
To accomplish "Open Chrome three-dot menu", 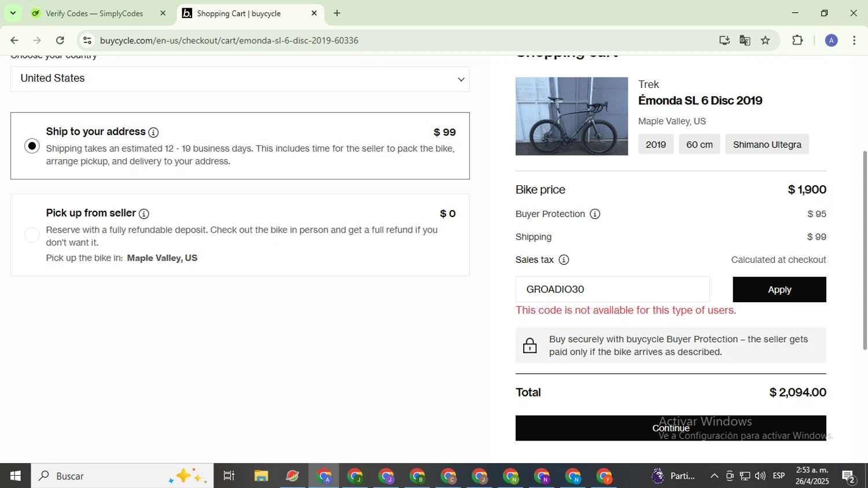I will [855, 41].
